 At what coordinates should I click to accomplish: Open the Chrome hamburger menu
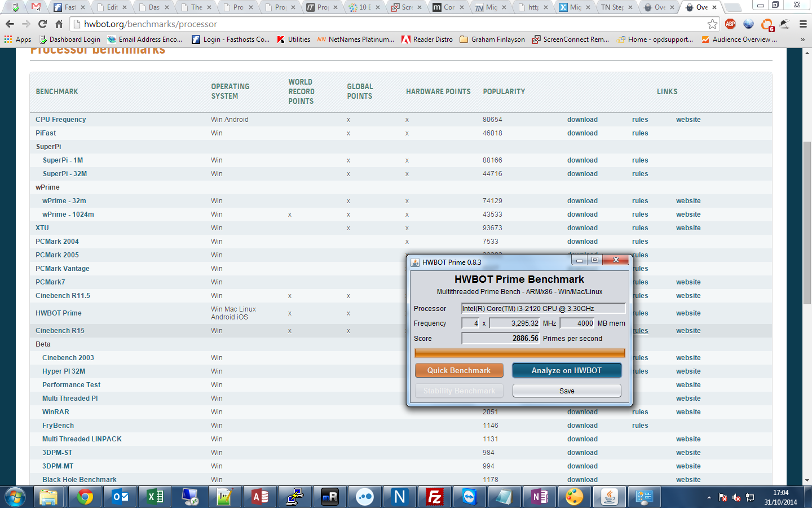[x=803, y=24]
